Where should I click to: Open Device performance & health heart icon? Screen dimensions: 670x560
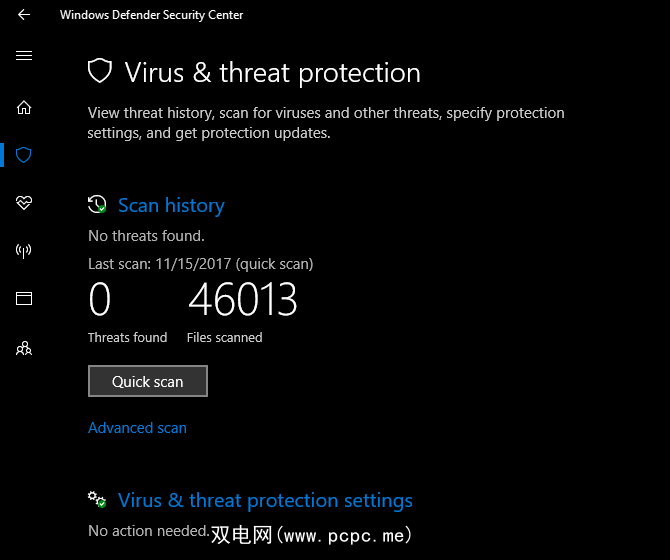point(24,203)
